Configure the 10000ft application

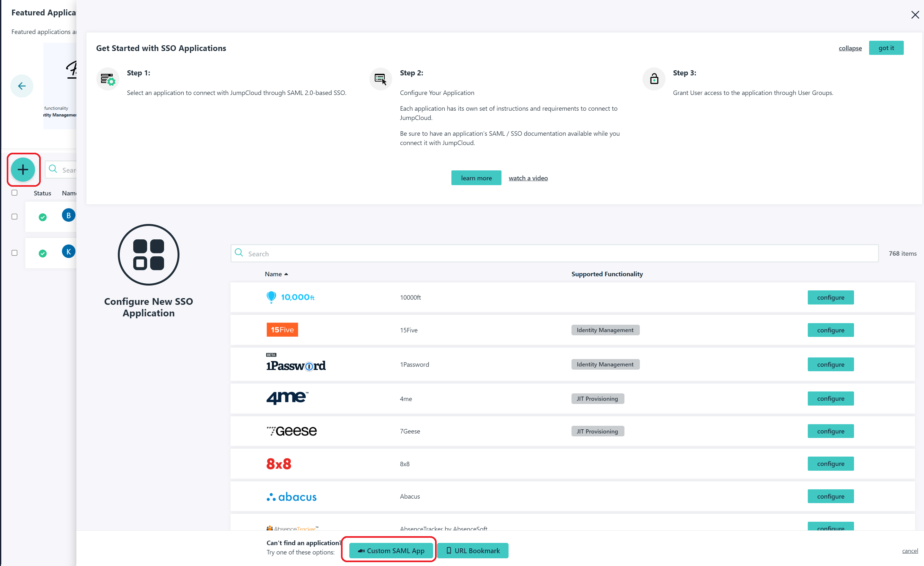pos(830,297)
